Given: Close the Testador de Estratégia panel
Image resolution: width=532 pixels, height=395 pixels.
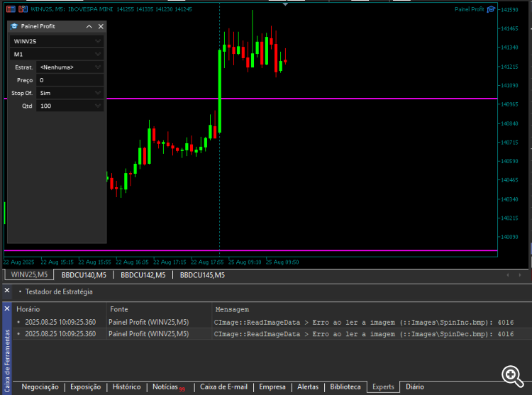Looking at the screenshot, I should point(7,291).
